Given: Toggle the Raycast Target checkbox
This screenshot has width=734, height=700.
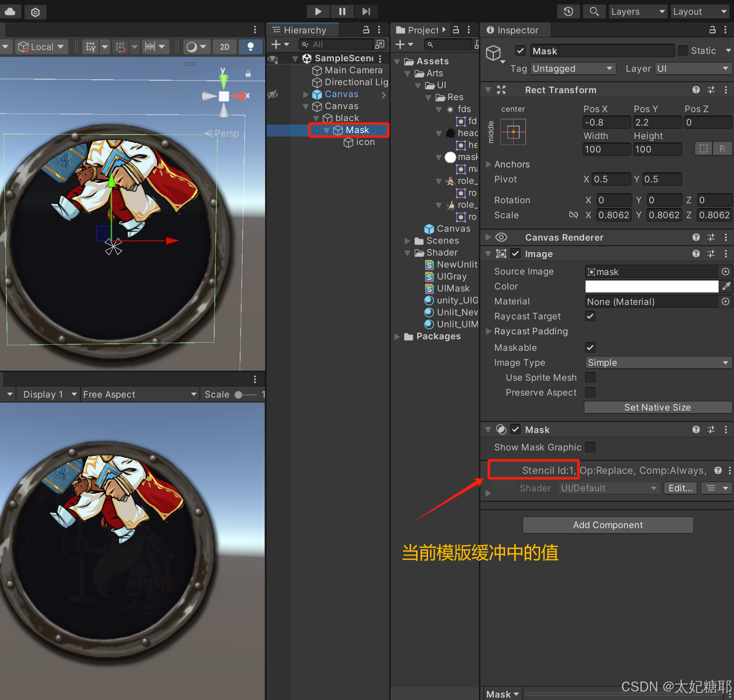Looking at the screenshot, I should [x=590, y=316].
